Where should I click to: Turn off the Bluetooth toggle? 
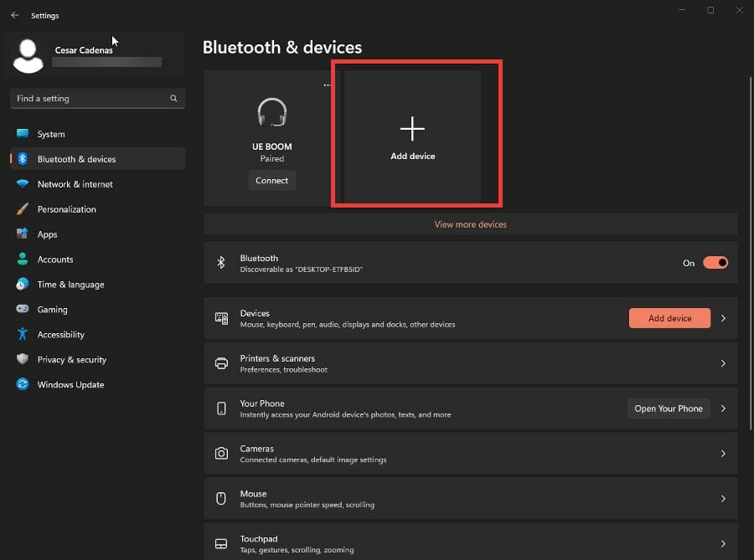pos(715,263)
